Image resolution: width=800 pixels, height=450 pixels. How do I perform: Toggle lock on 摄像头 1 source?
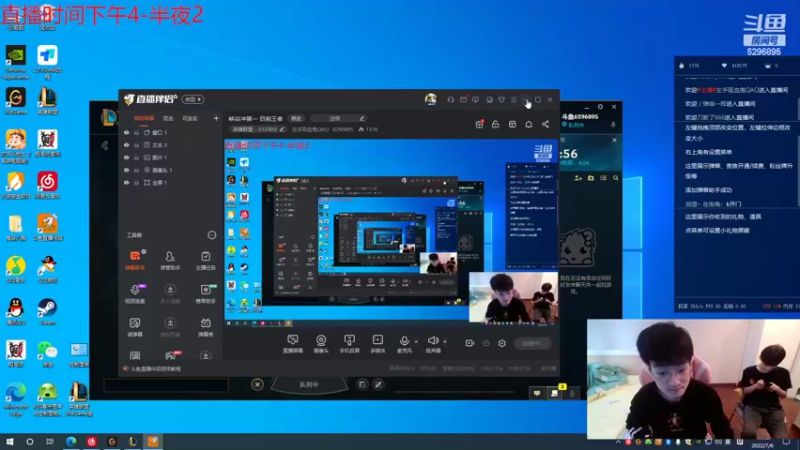point(137,170)
